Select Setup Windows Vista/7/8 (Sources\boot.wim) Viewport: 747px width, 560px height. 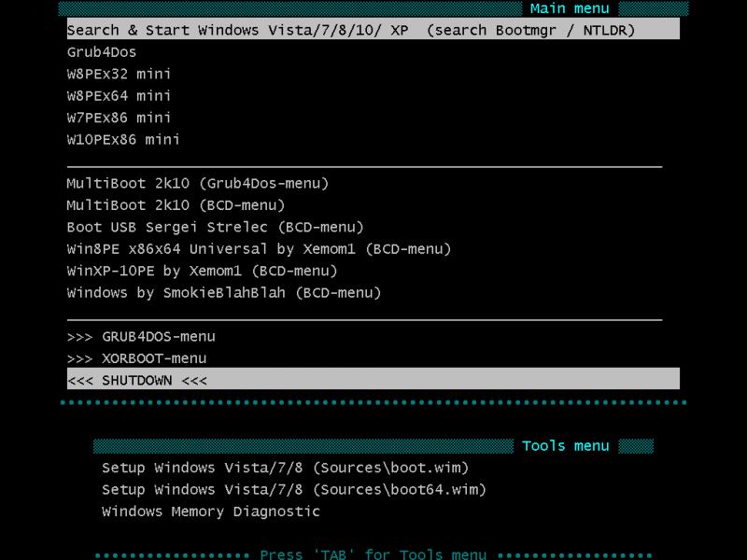pos(285,468)
